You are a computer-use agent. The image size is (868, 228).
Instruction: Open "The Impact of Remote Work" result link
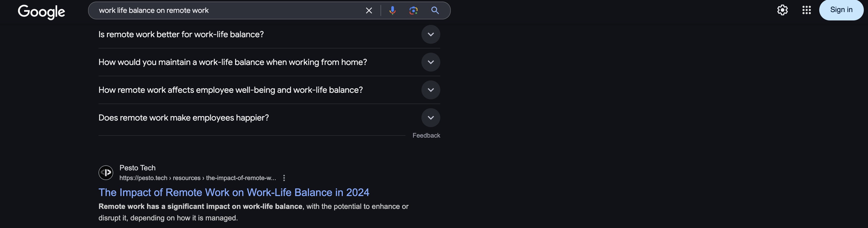click(234, 192)
